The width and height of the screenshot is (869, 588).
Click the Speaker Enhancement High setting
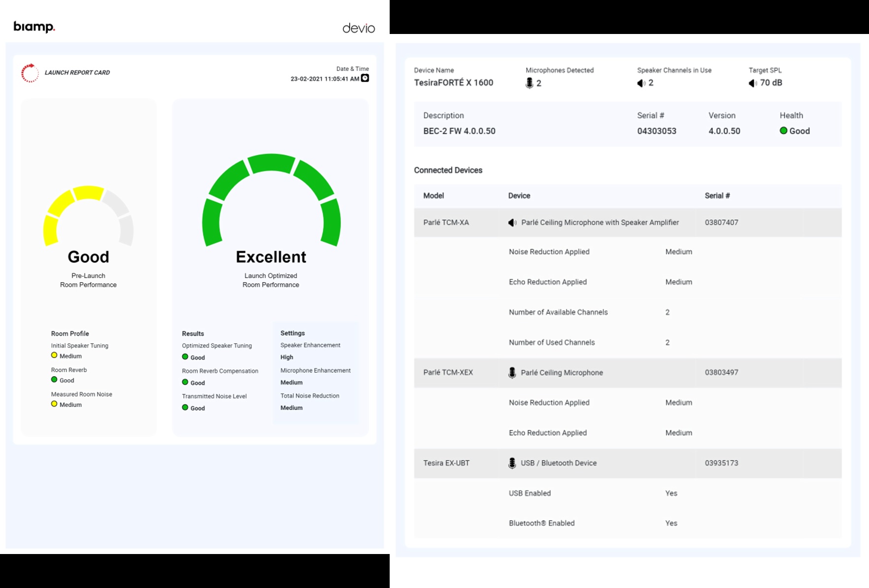(x=287, y=357)
